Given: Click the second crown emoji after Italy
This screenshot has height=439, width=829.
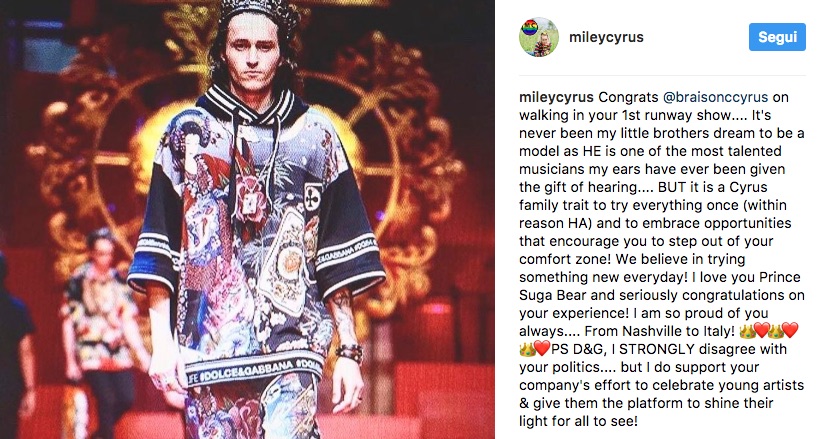Looking at the screenshot, I should pos(776,331).
